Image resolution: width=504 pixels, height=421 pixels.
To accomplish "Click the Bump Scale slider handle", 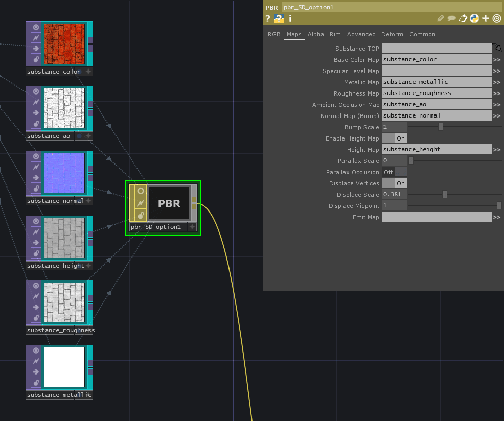I will click(441, 127).
